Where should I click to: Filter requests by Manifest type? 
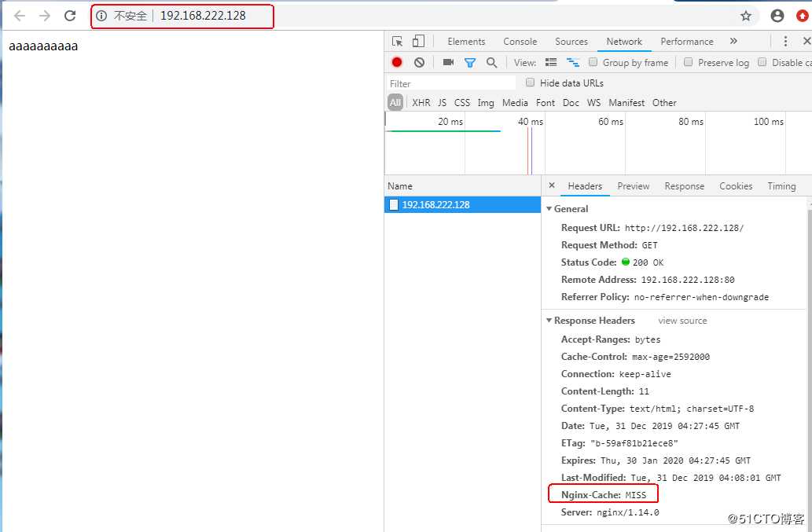[x=626, y=102]
